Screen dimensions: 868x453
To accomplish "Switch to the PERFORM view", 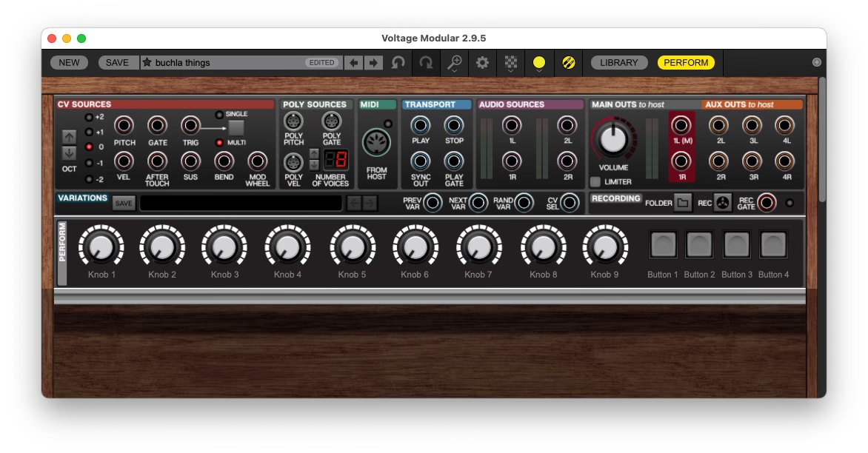I will (686, 62).
